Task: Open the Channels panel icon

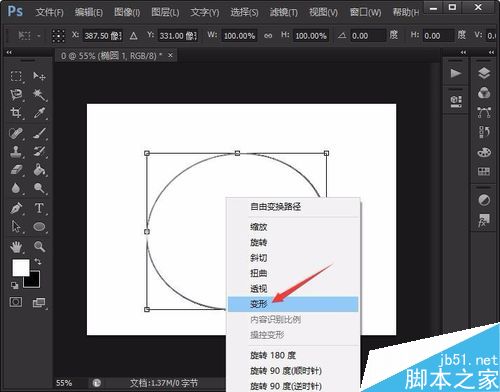Action: (484, 93)
